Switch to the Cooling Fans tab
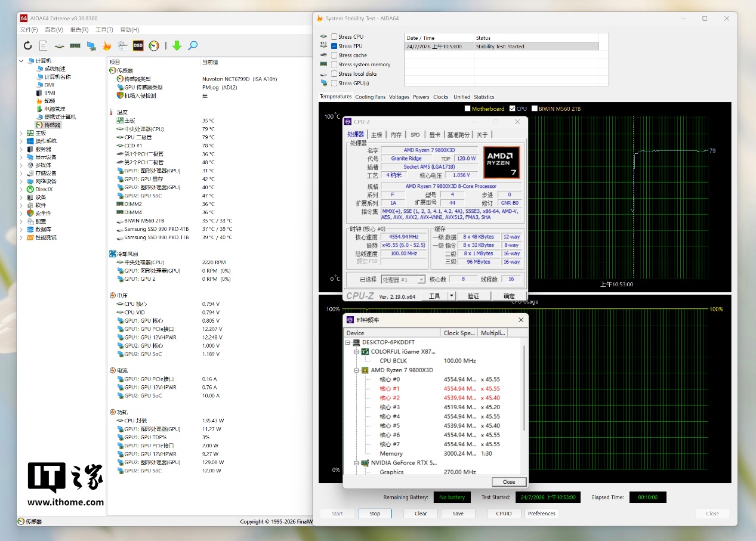Viewport: 756px width, 541px height. pyautogui.click(x=371, y=97)
